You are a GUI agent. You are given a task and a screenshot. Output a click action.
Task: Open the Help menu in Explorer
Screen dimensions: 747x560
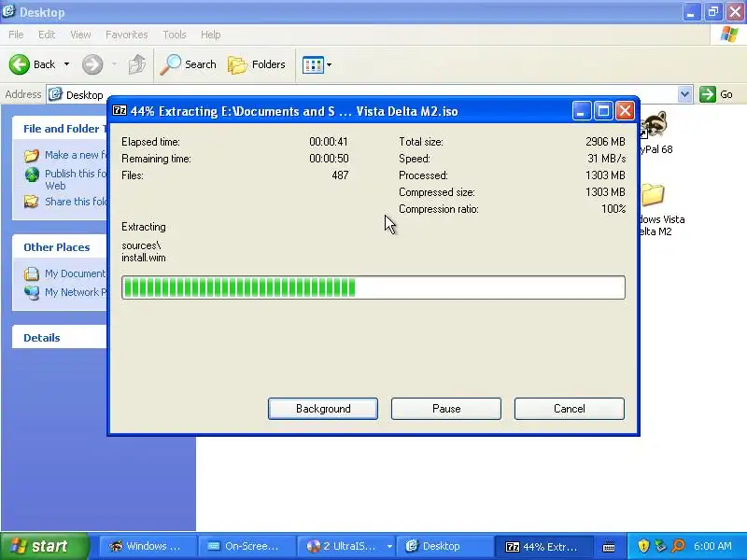click(x=210, y=35)
